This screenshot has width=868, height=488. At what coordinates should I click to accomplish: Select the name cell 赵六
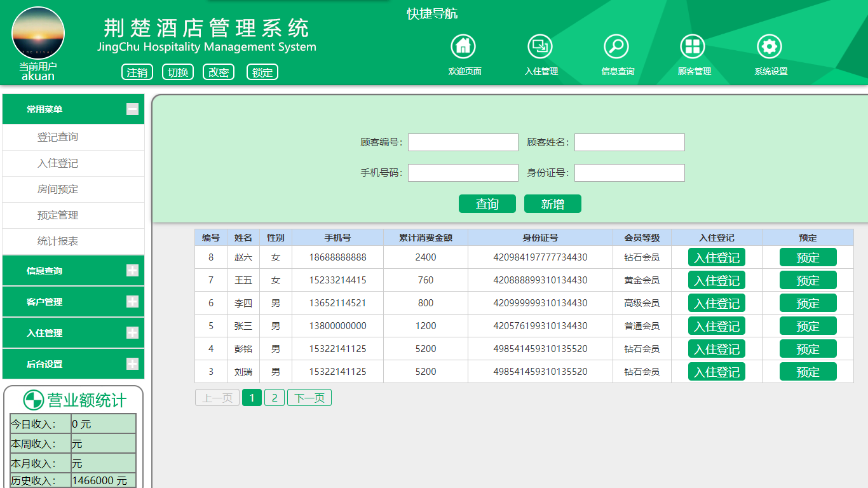click(243, 257)
